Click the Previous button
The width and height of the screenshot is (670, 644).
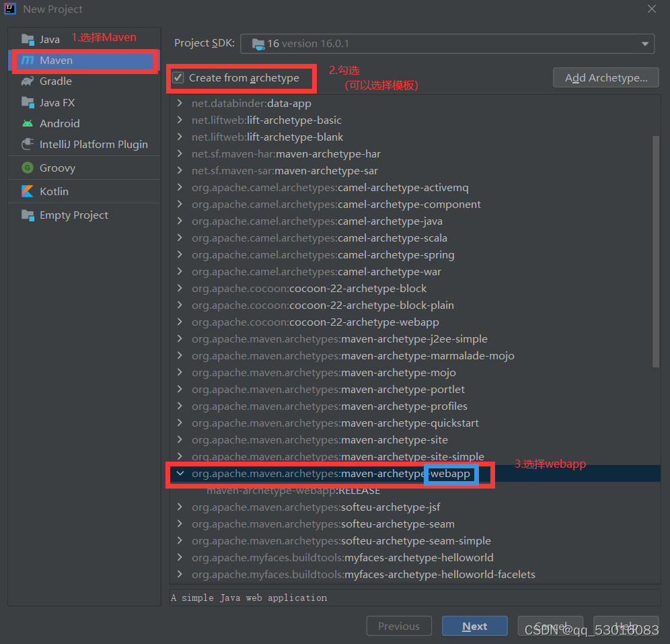pos(399,626)
